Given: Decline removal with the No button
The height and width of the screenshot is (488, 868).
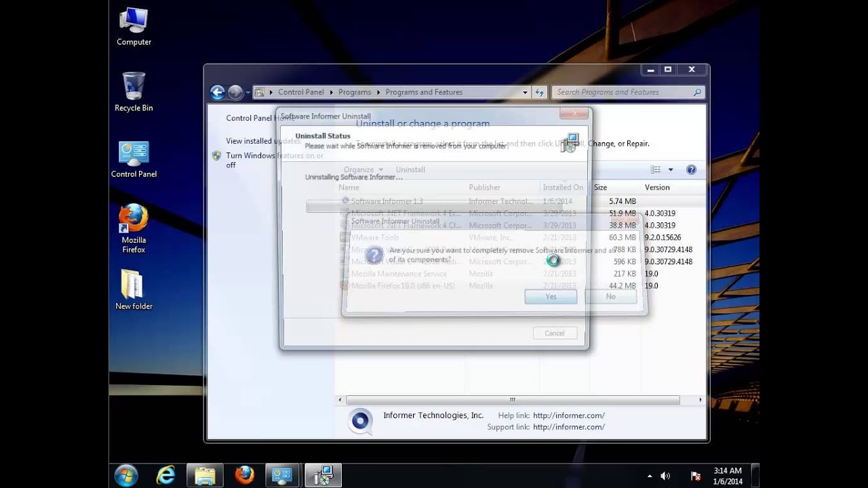Looking at the screenshot, I should tap(610, 297).
